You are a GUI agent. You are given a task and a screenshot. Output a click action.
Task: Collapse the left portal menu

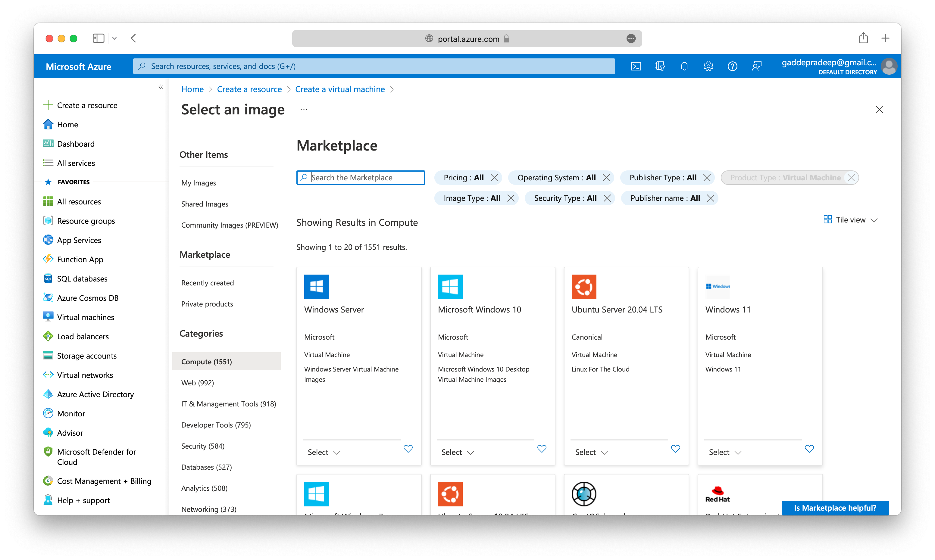tap(161, 87)
